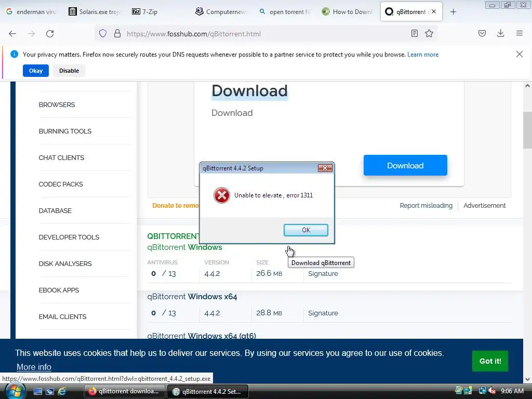Open the qBittorrent Windows download link

point(184,247)
